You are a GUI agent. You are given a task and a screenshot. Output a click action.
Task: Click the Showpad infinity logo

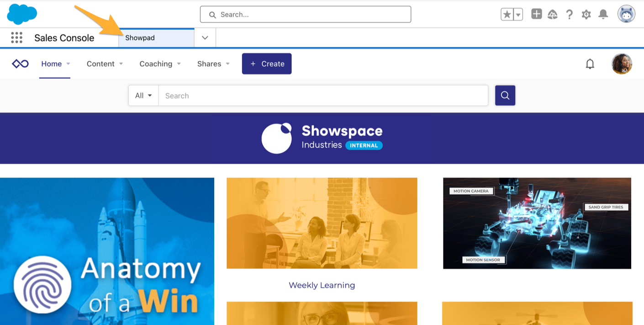click(x=20, y=64)
